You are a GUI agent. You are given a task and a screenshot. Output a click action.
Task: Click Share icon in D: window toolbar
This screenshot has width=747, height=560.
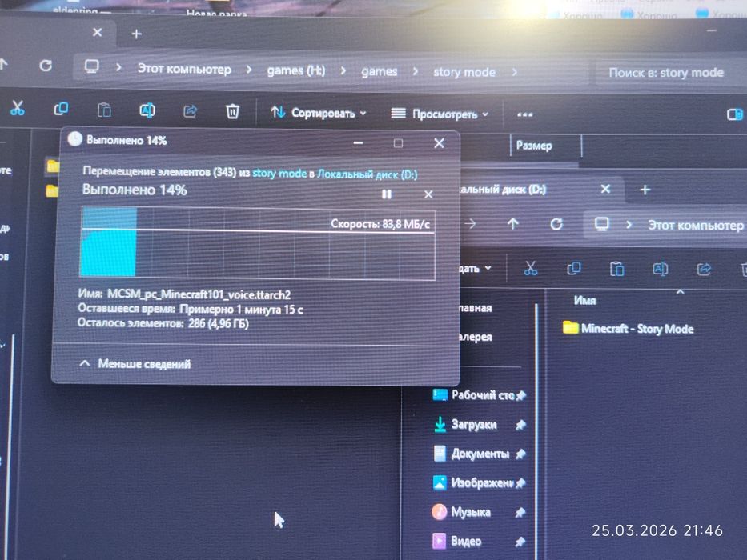tap(704, 270)
